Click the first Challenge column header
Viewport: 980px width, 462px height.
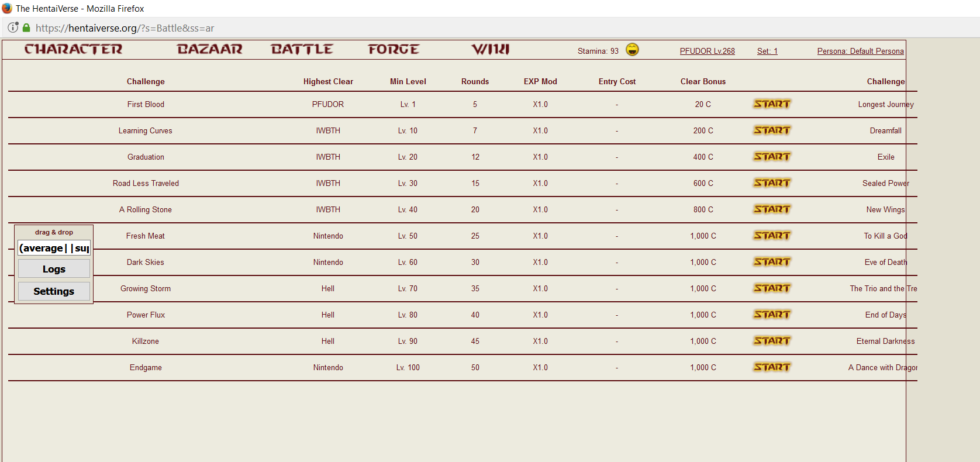[146, 81]
